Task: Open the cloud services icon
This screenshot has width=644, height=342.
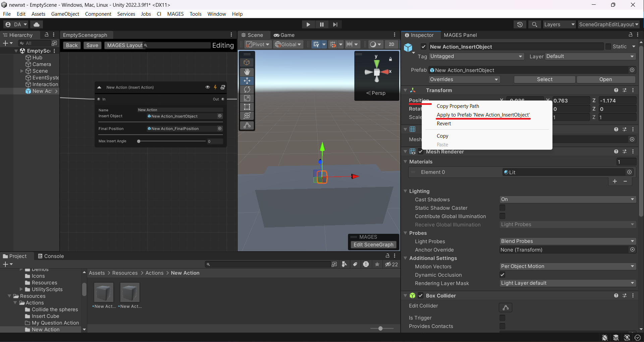Action: [x=37, y=24]
